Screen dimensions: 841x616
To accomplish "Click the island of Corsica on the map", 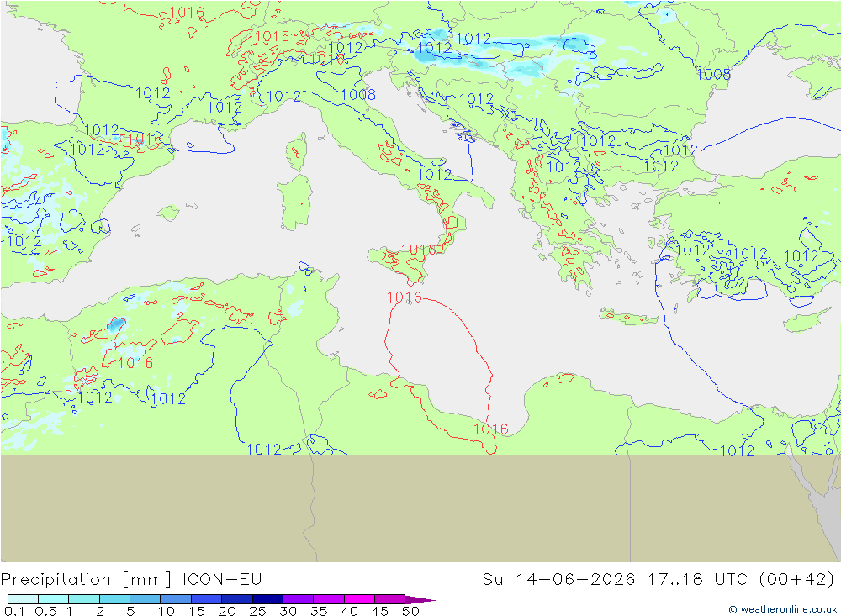I will click(297, 152).
